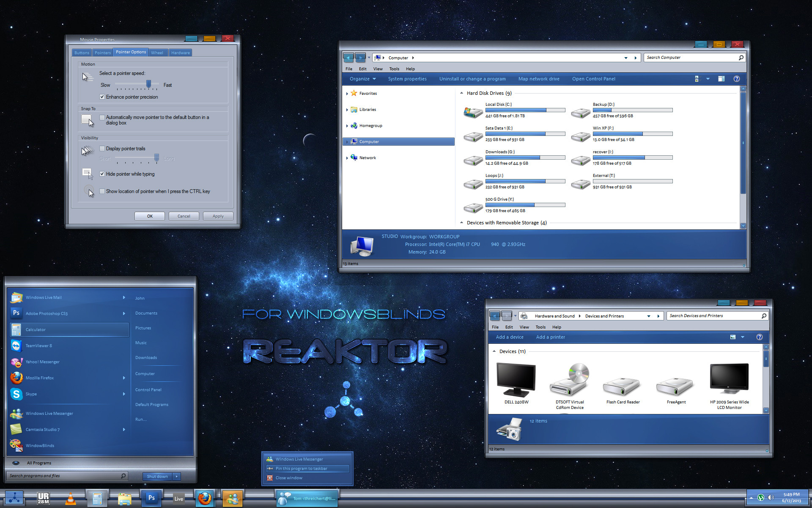Open Skype from the start menu
Viewport: 812px width, 508px height.
click(x=69, y=394)
